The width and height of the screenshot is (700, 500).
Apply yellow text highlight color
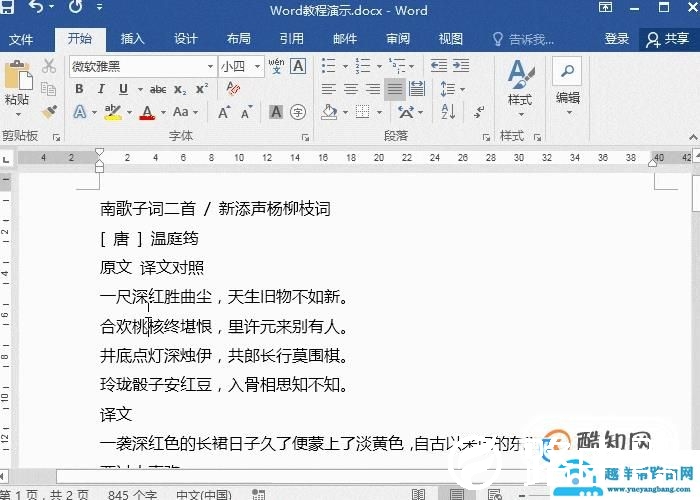click(113, 112)
